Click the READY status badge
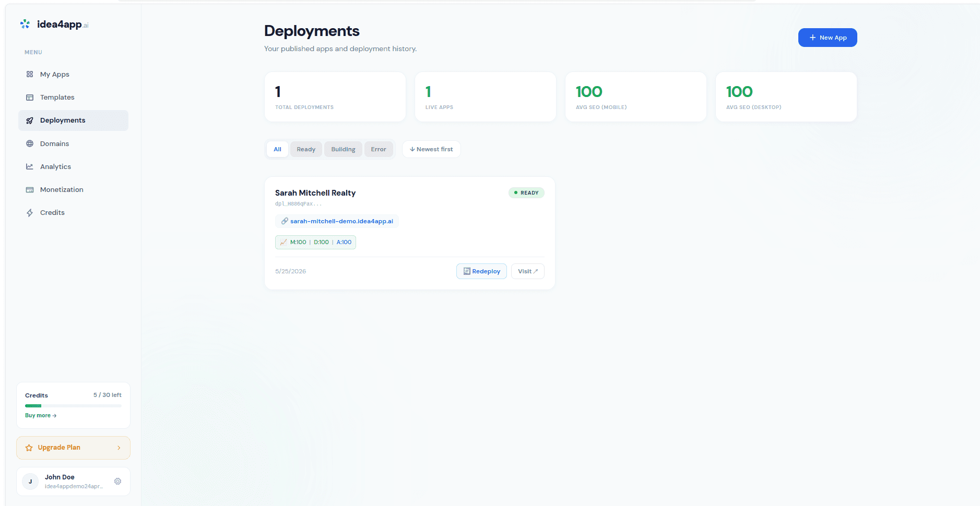980x506 pixels. (x=526, y=193)
